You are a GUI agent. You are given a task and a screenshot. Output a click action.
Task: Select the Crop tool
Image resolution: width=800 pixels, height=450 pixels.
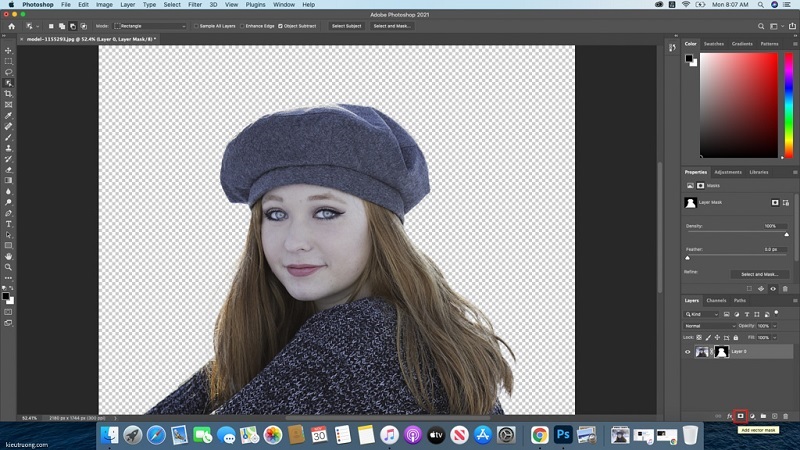click(x=8, y=94)
